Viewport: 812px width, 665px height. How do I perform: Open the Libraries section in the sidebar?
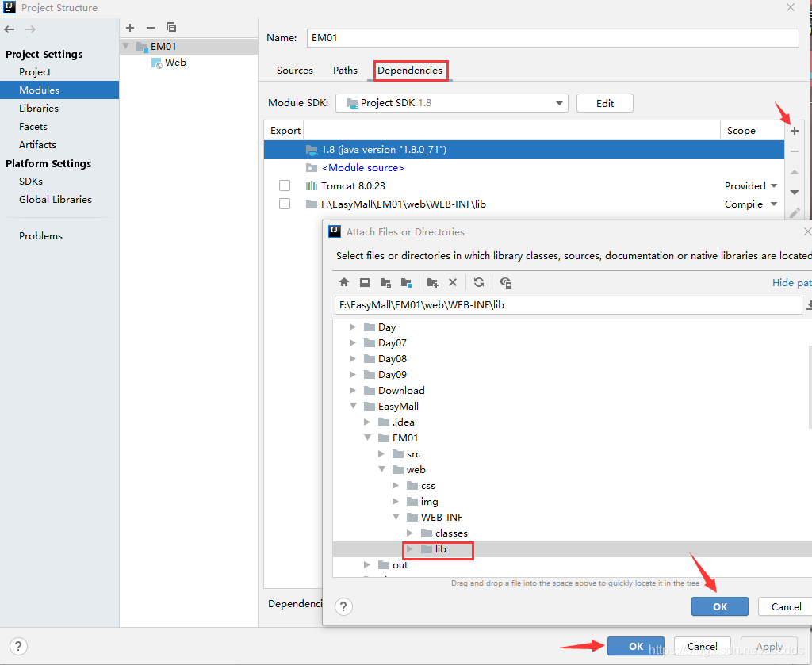[x=39, y=108]
